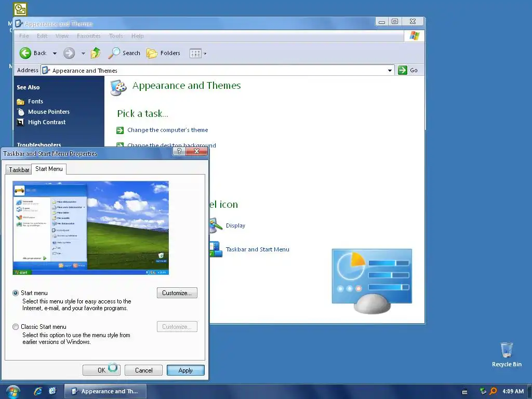Click OK in the properties dialog
The width and height of the screenshot is (532, 399).
(x=101, y=370)
